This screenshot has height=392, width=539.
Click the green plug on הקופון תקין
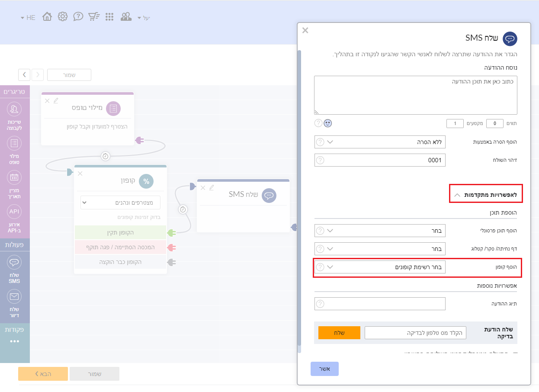(171, 233)
